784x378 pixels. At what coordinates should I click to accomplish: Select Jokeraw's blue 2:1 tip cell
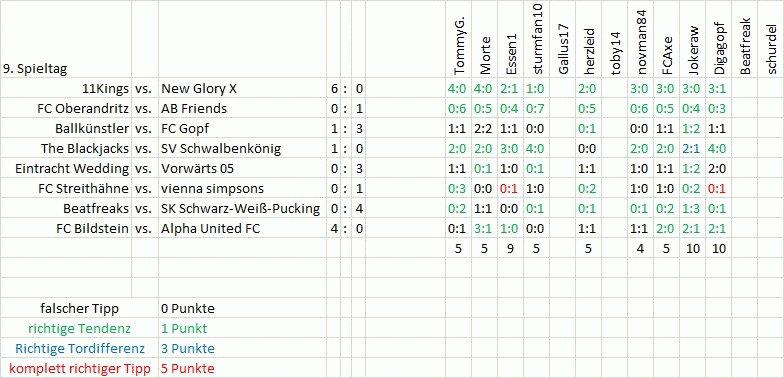tap(692, 149)
